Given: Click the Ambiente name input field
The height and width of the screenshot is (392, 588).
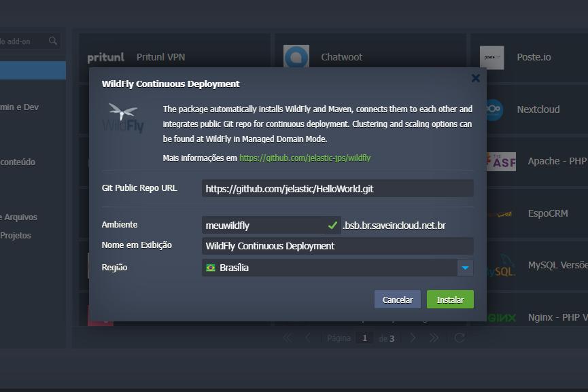Looking at the screenshot, I should [265, 226].
